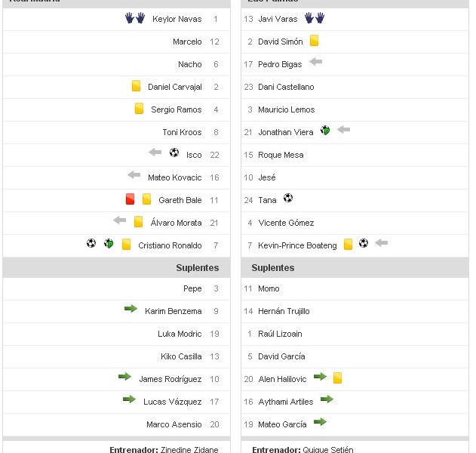Click the red card icon next to Gareth Bale

130,199
